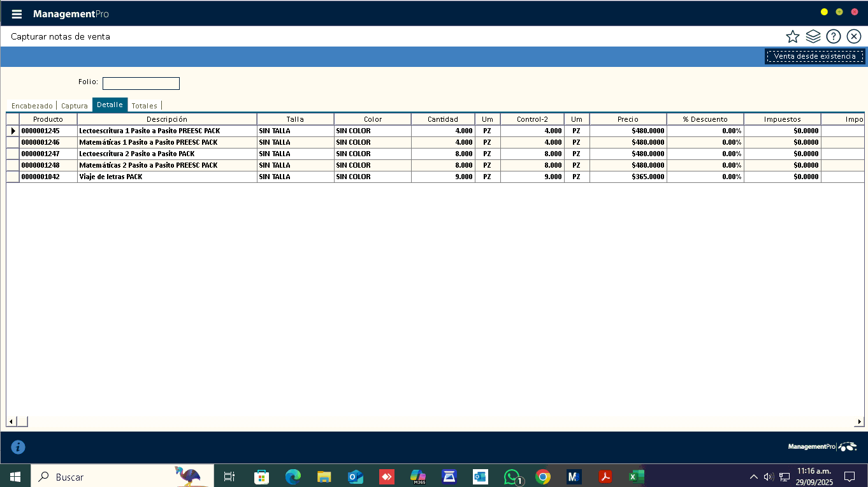This screenshot has height=487, width=868.
Task: Click into the Folio input field
Action: (x=141, y=84)
